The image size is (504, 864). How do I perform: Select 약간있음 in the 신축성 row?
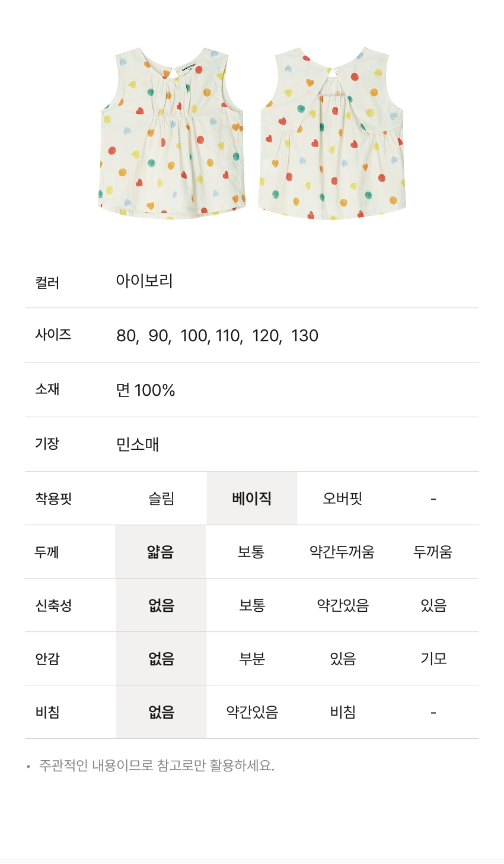[x=343, y=605]
